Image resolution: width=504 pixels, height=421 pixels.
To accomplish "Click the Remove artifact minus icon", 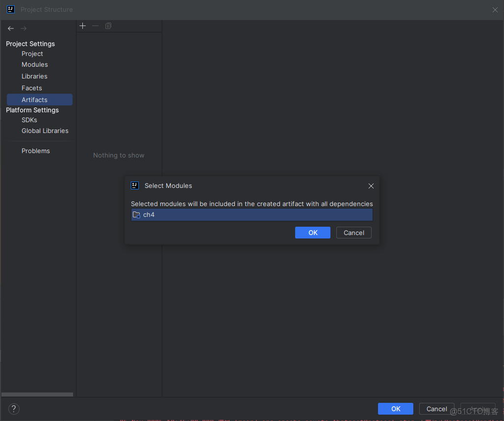I will point(95,26).
